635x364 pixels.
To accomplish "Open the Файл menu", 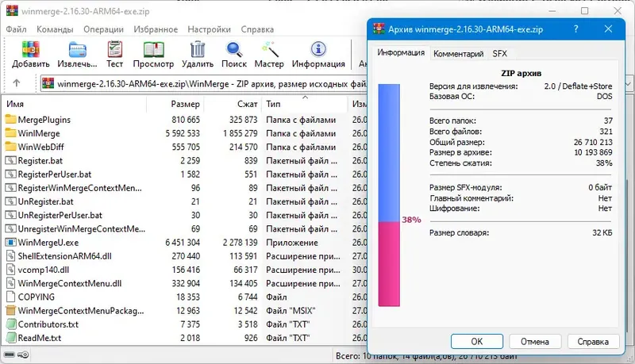I will click(16, 29).
